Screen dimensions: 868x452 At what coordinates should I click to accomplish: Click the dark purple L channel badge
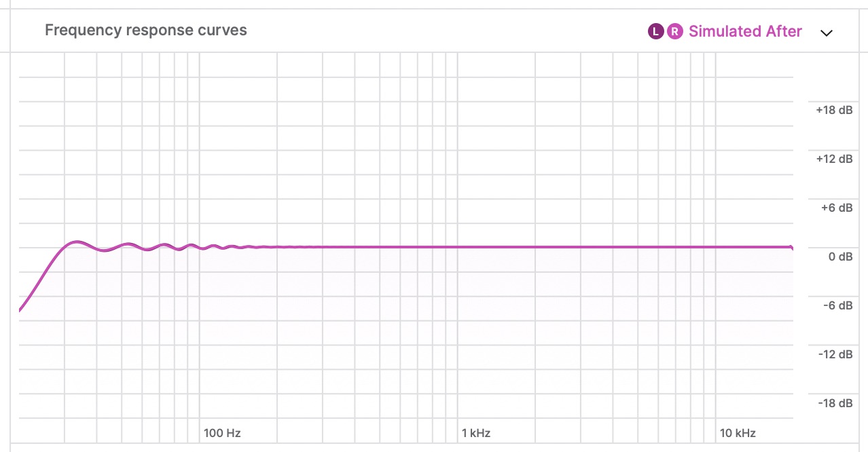655,31
